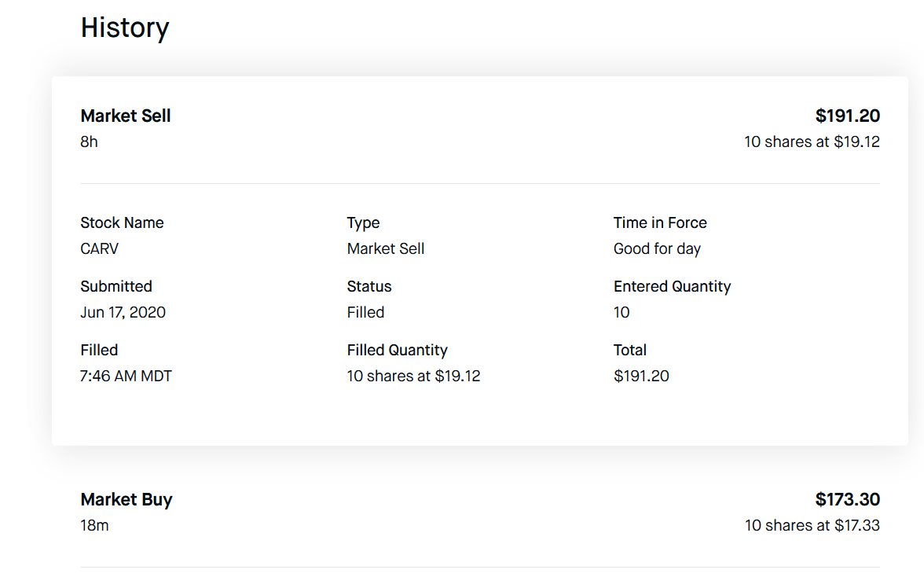
Task: Click the Stock Name label
Action: click(x=122, y=223)
